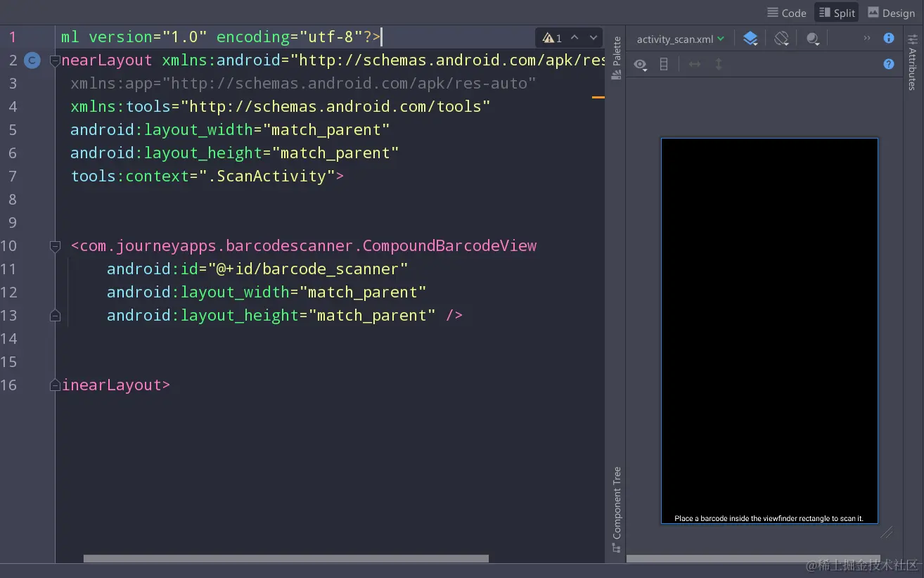Click the line number 9 in gutter
The image size is (924, 578).
(x=12, y=223)
